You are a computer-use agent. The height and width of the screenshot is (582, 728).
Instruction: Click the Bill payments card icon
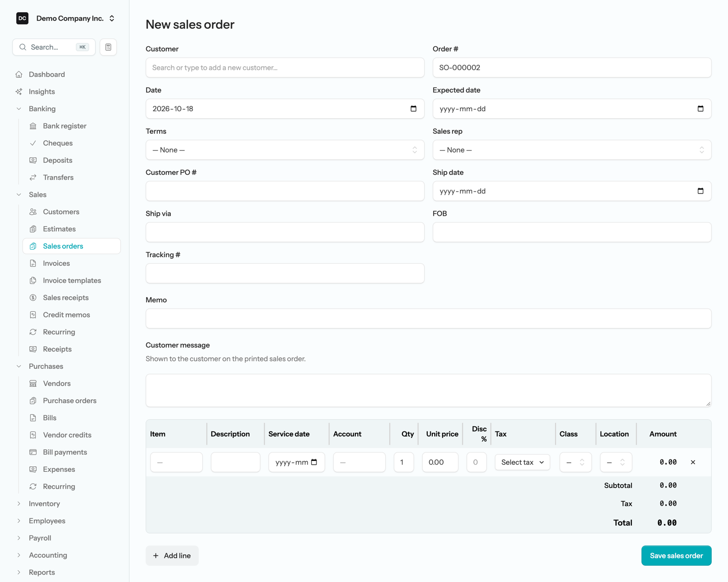pos(33,452)
